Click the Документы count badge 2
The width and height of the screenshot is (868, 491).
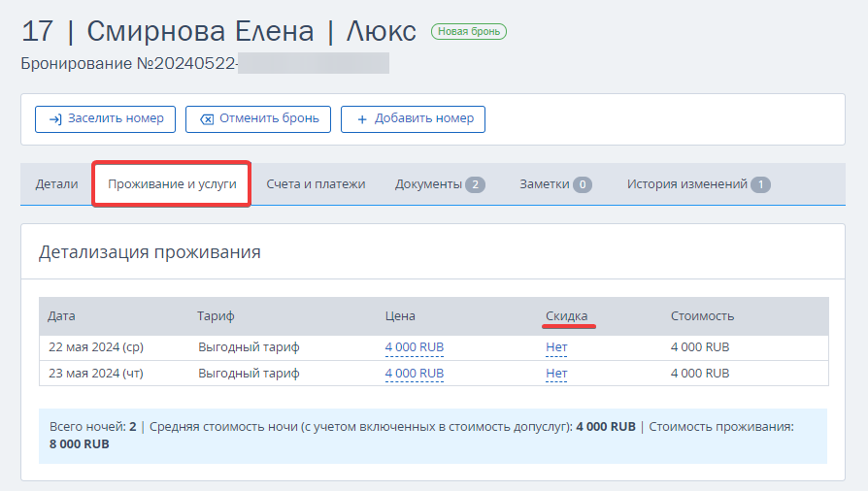[x=475, y=185]
